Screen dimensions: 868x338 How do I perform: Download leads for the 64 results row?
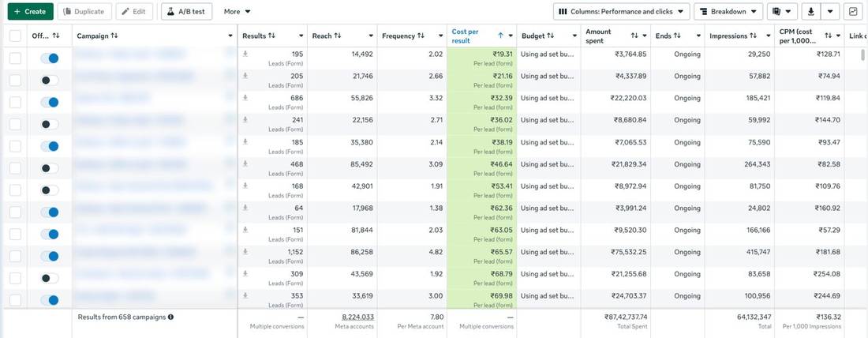[x=245, y=208]
